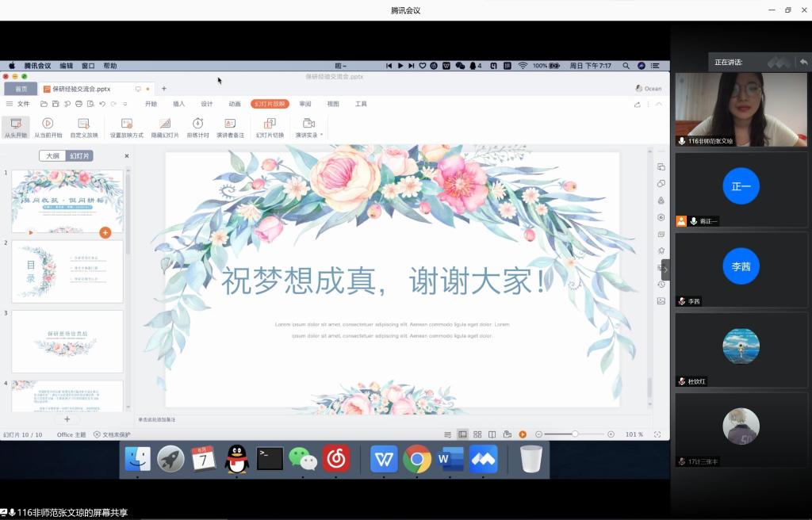Open the 演讲实录 dropdown arrow

tap(322, 135)
